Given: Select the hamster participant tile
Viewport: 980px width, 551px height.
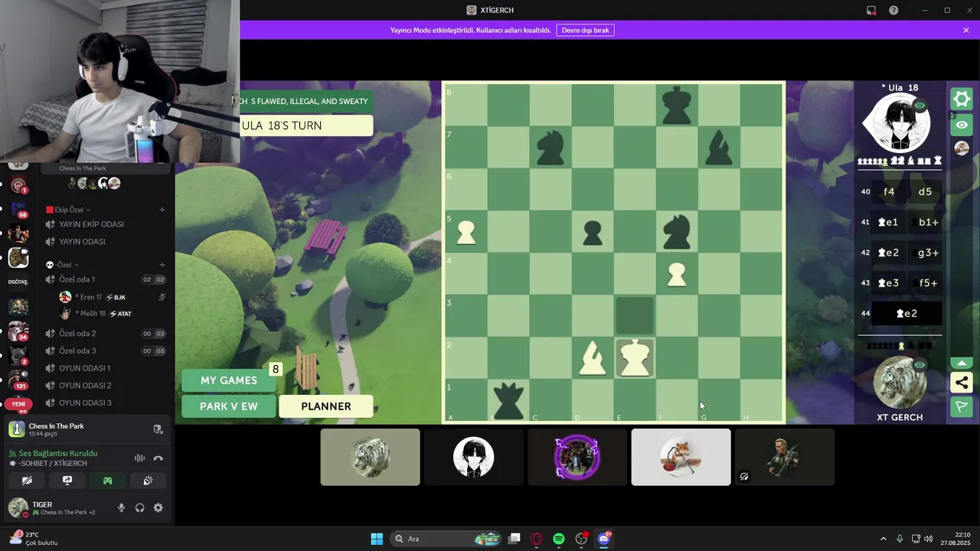Looking at the screenshot, I should pos(681,457).
